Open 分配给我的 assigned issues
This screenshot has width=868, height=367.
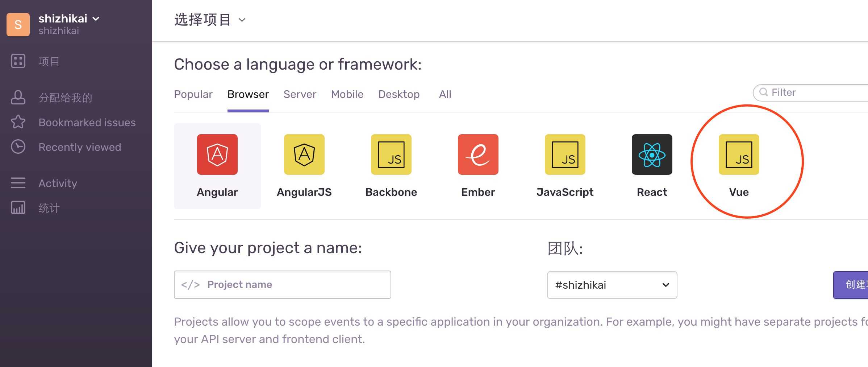point(18,98)
